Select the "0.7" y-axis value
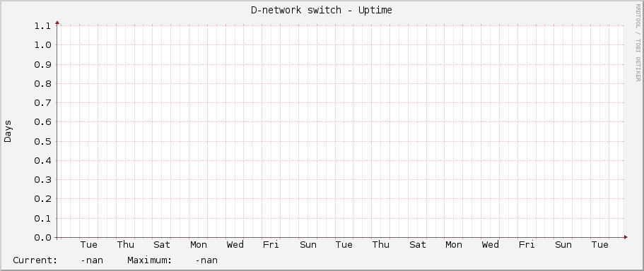644x271 pixels. coord(42,103)
